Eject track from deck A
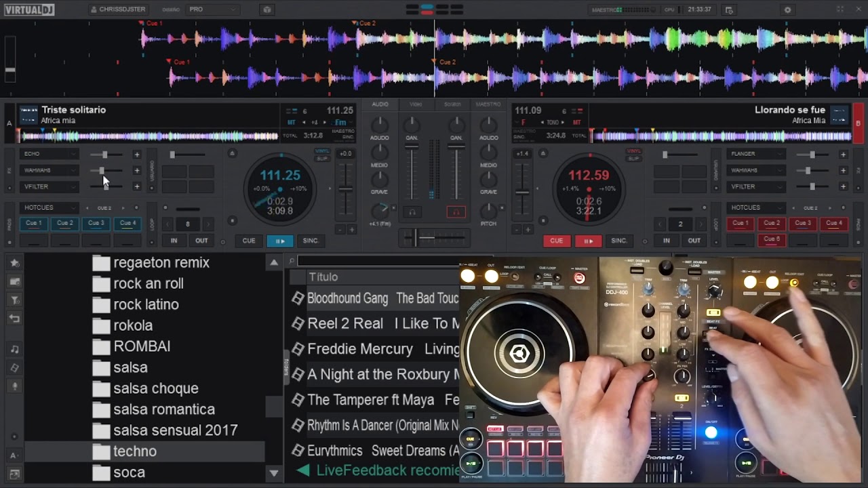868x488 pixels. (x=232, y=154)
